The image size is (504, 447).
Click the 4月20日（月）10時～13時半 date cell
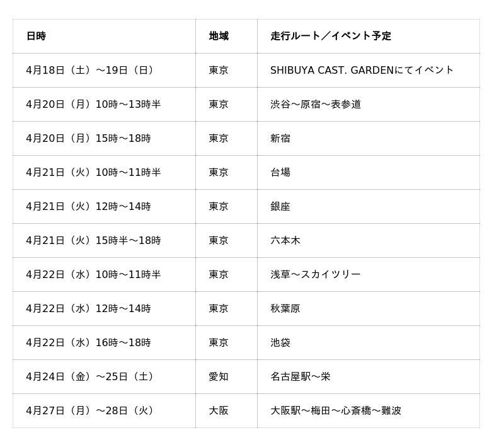pyautogui.click(x=93, y=105)
